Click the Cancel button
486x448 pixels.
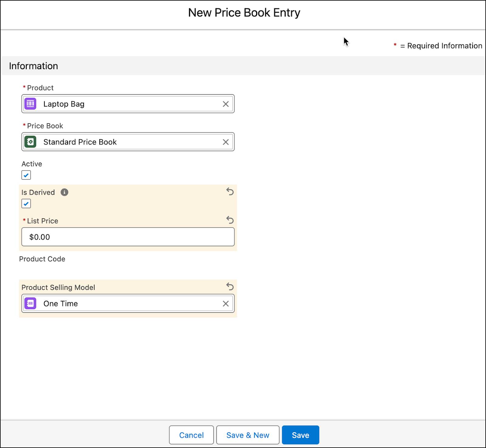pos(191,435)
